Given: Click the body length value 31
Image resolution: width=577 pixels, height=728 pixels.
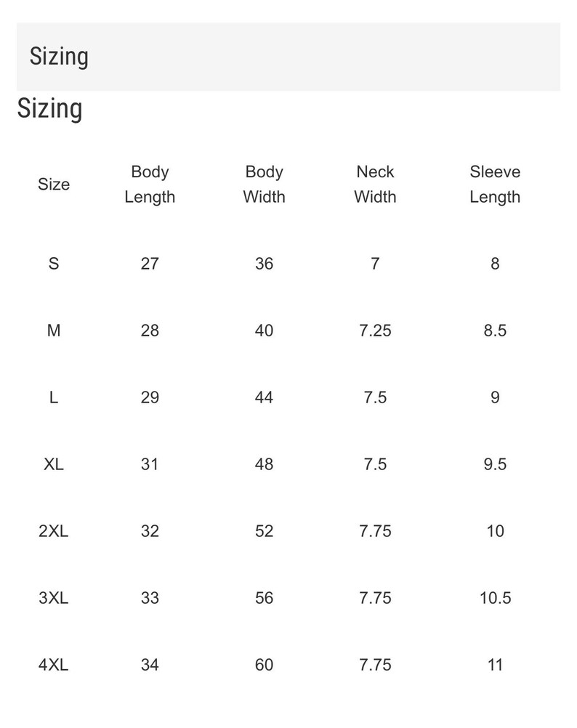Looking at the screenshot, I should (x=150, y=464).
